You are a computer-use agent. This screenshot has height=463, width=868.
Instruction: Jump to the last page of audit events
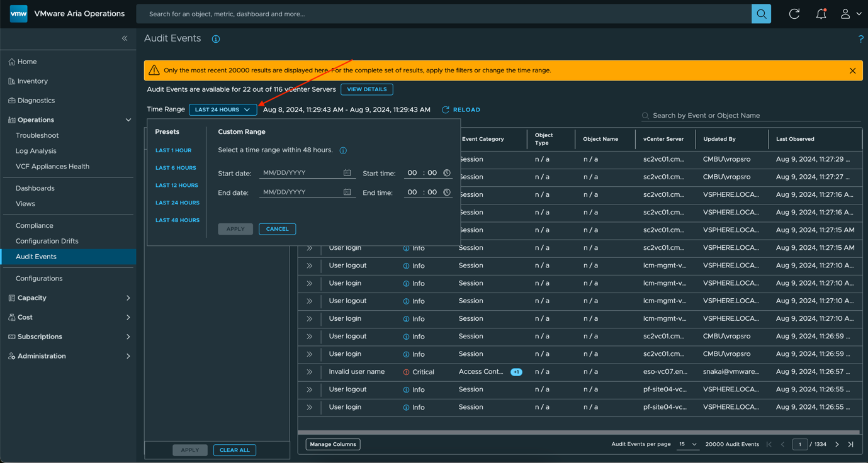851,444
